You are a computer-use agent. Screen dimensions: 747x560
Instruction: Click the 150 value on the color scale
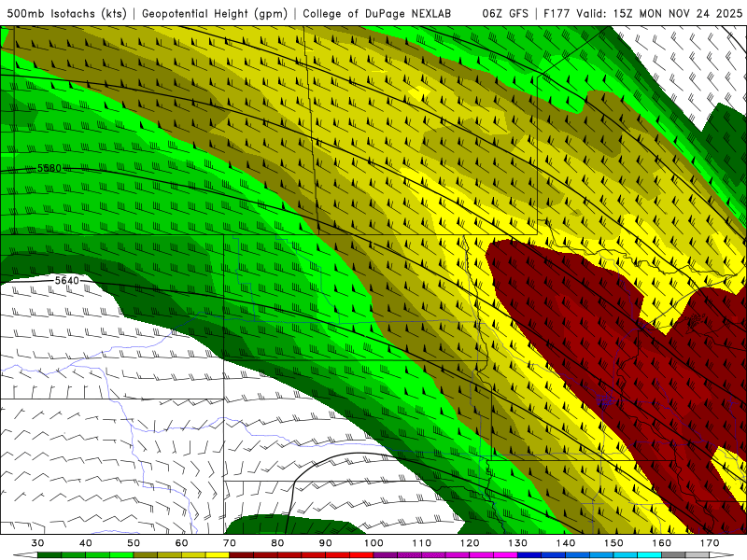[613, 543]
